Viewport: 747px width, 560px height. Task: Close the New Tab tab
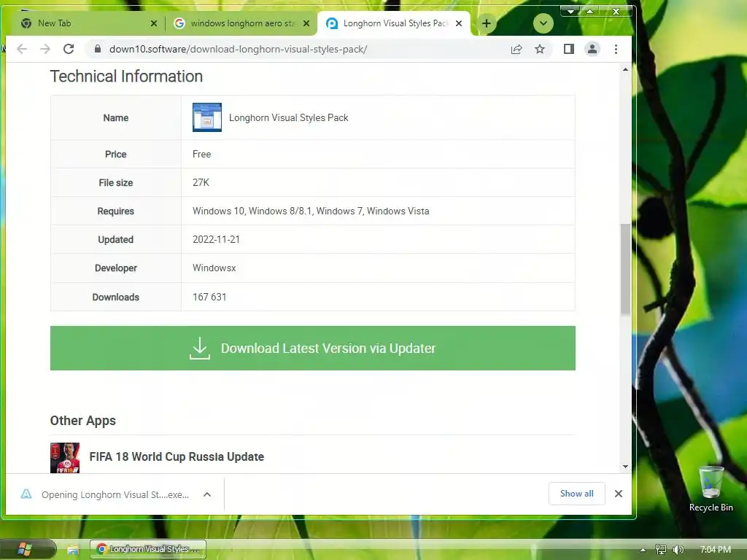[x=154, y=23]
